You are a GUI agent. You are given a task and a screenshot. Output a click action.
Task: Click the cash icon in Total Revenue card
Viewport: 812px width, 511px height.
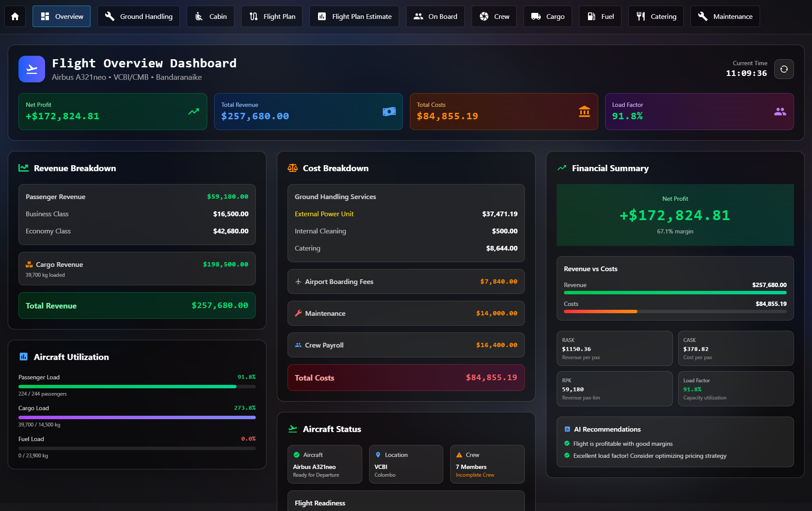click(x=389, y=112)
